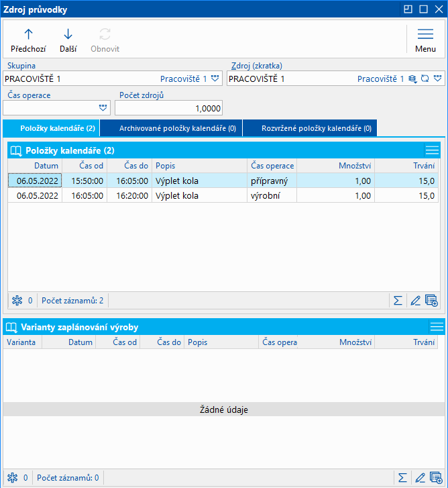Click the window layout icon in title bar
Viewport: 448px width, 488px height.
tap(408, 9)
